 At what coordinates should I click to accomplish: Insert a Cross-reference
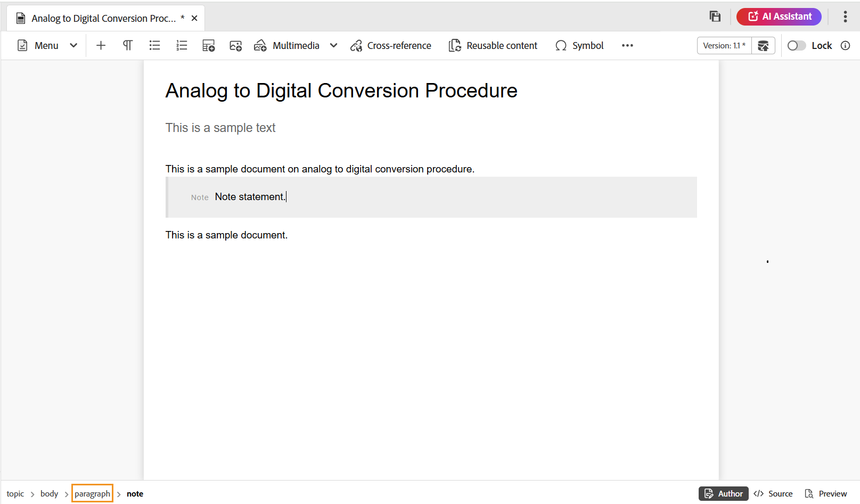(x=391, y=46)
